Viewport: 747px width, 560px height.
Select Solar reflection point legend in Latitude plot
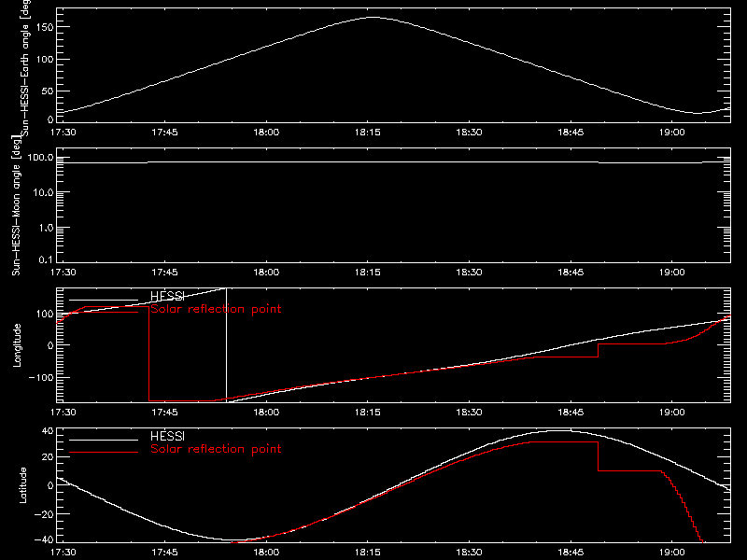point(216,449)
